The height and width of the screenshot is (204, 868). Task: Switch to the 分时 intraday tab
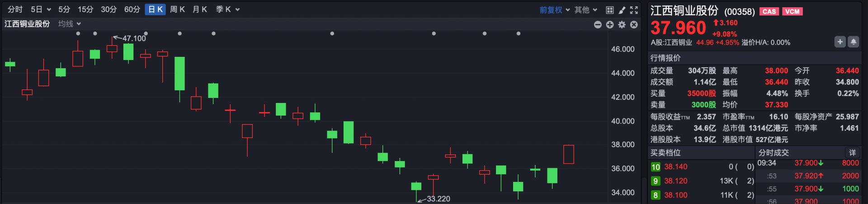coord(15,9)
